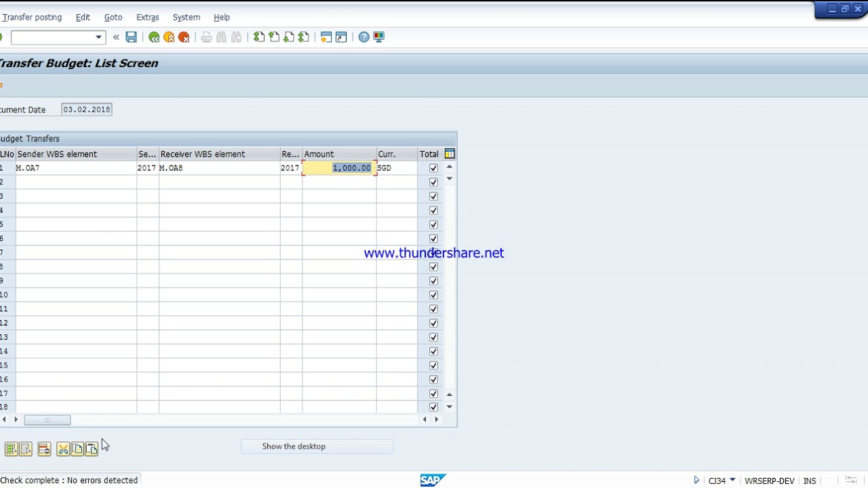
Task: Click the INS indicator in status bar
Action: coord(810,481)
